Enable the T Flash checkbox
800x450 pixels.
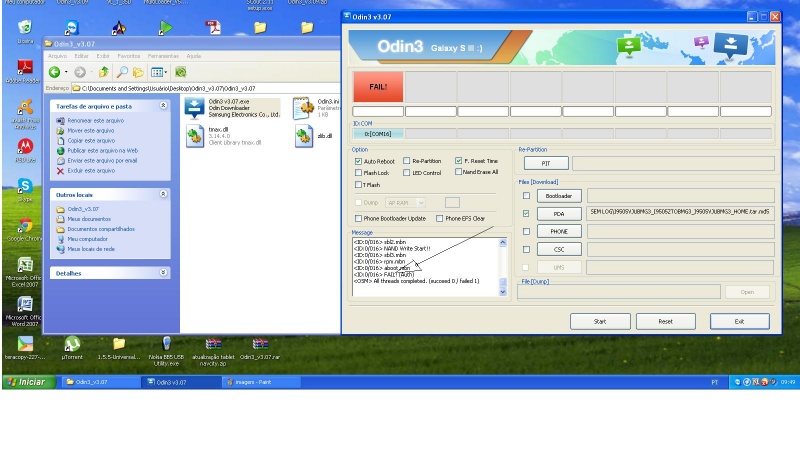(358, 185)
